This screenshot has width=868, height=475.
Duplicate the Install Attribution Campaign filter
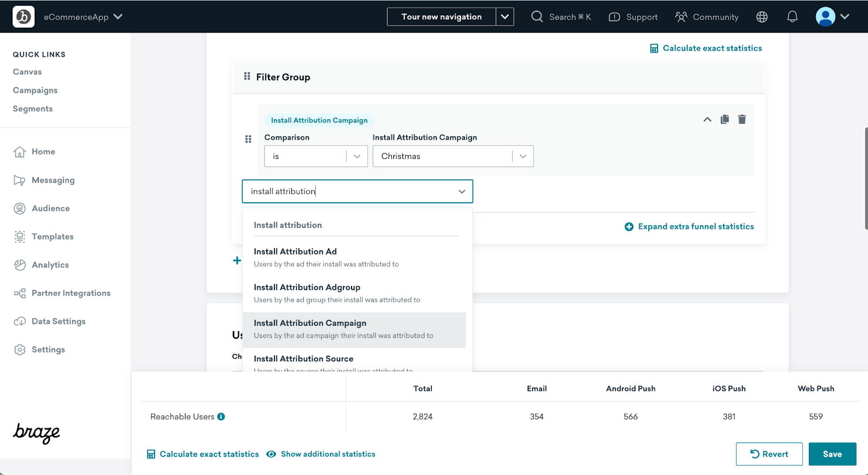coord(724,119)
